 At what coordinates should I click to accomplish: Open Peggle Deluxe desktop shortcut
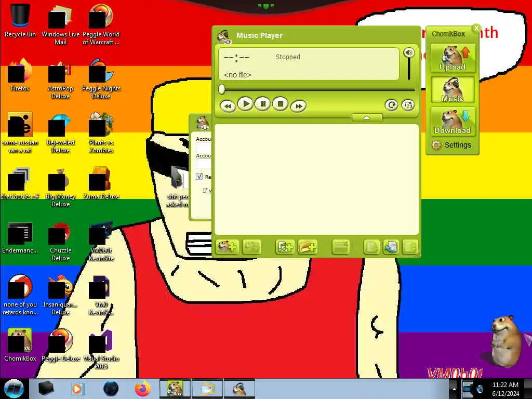[60, 345]
